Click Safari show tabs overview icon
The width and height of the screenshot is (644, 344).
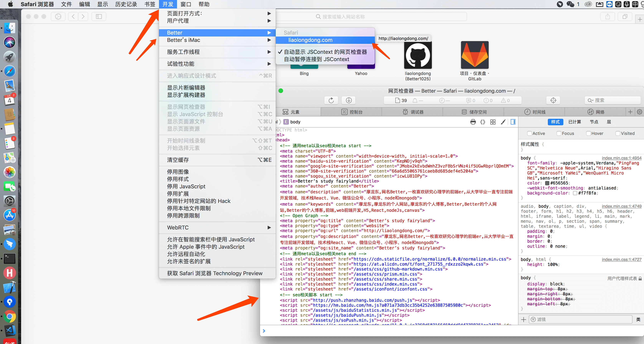pyautogui.click(x=625, y=17)
